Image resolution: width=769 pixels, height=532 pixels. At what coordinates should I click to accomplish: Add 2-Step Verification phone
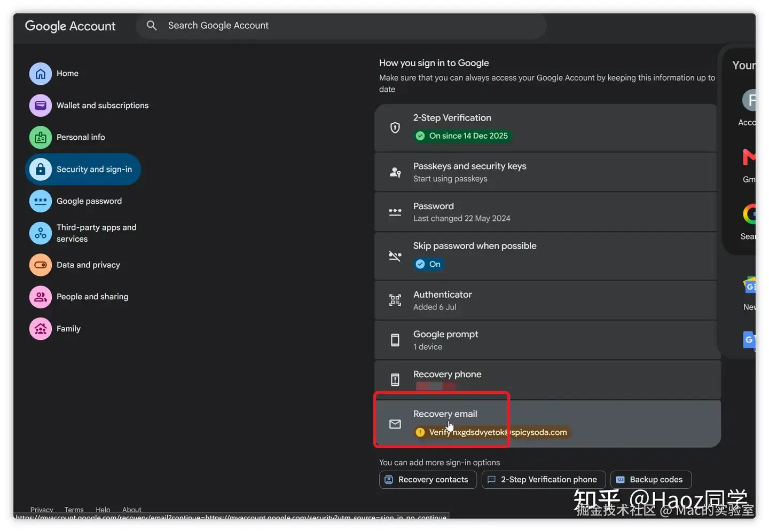click(x=544, y=480)
